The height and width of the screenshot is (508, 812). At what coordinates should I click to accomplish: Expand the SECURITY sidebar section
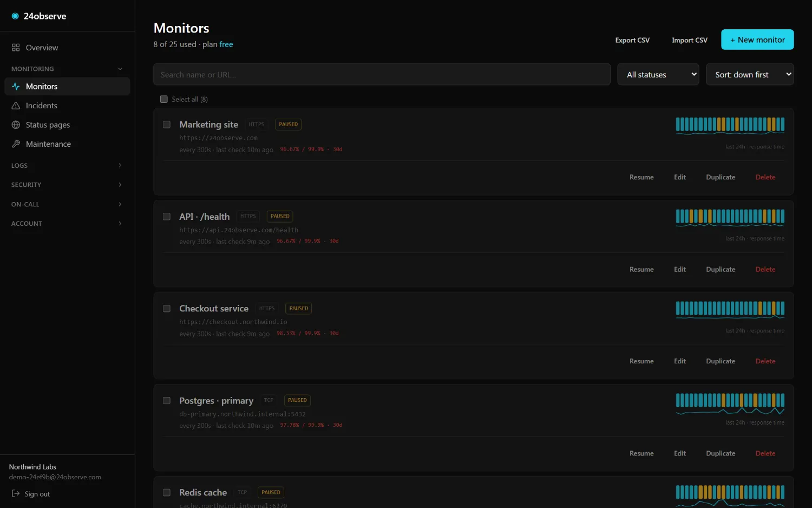(67, 185)
